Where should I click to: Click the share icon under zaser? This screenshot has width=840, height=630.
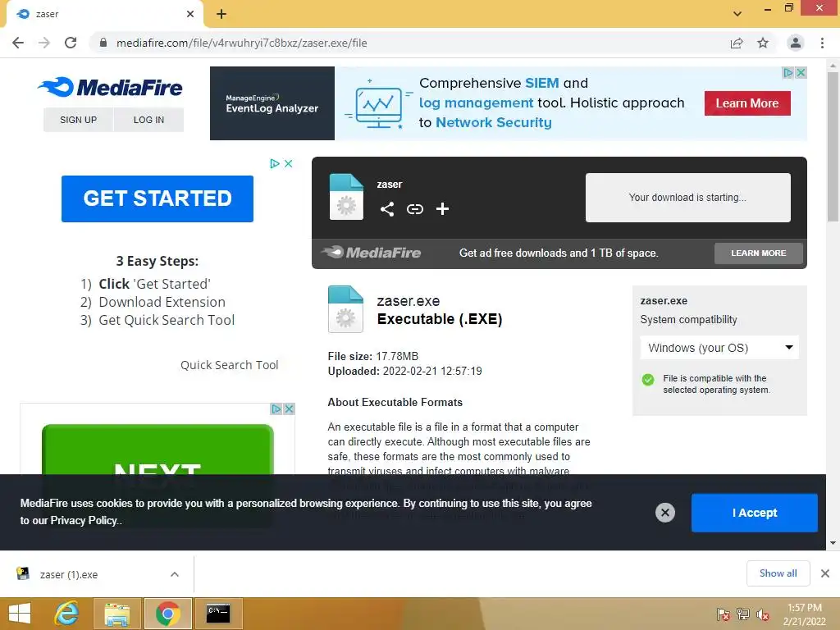click(387, 209)
